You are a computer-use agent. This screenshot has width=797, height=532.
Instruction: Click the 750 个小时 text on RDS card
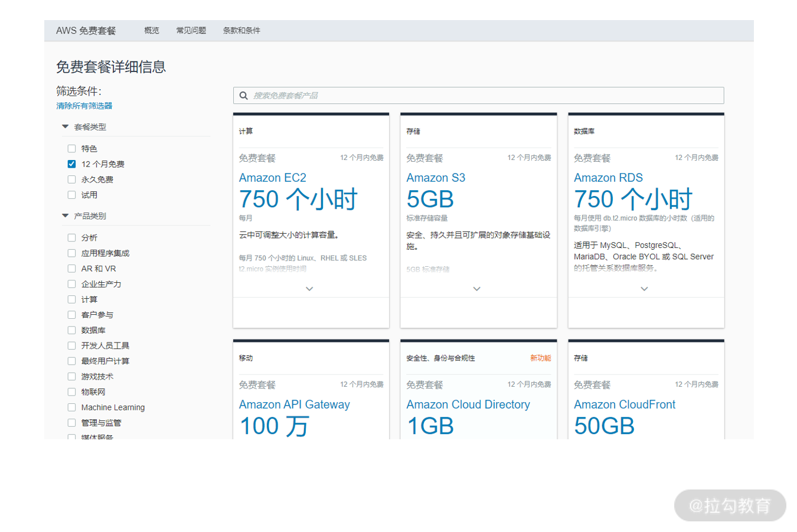pos(633,200)
